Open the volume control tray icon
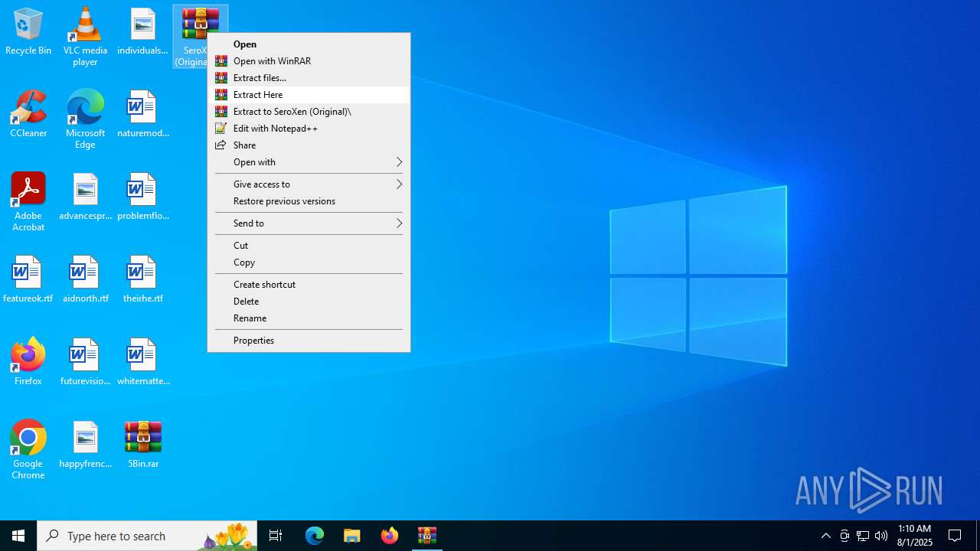 point(881,536)
